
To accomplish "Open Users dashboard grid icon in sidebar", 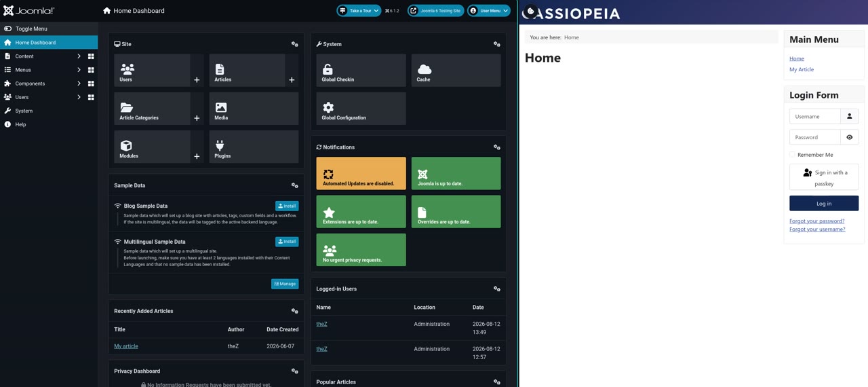I will click(91, 97).
